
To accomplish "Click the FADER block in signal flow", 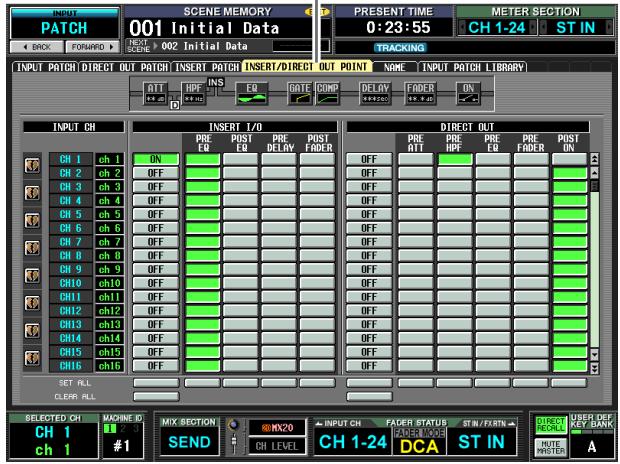I will pos(420,93).
